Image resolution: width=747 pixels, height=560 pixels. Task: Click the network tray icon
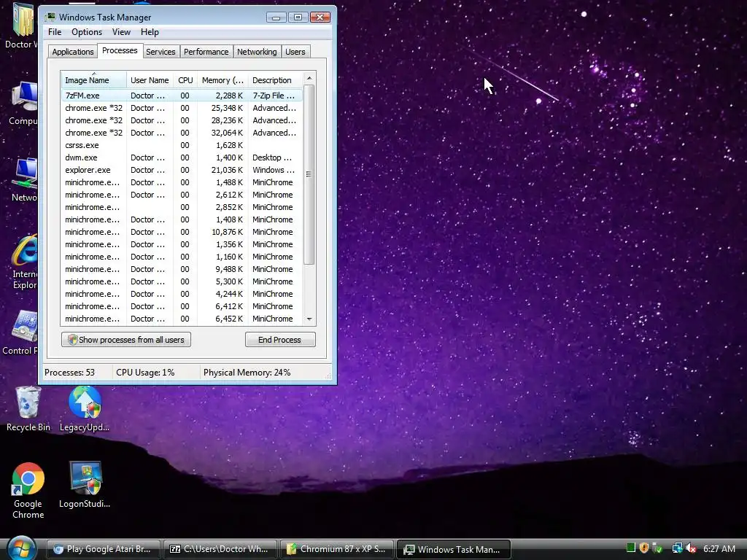pos(677,548)
